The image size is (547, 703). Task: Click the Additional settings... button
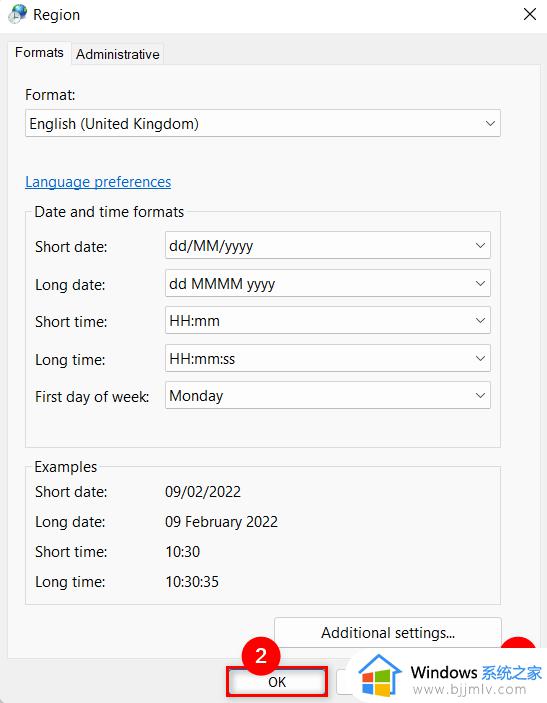(388, 632)
